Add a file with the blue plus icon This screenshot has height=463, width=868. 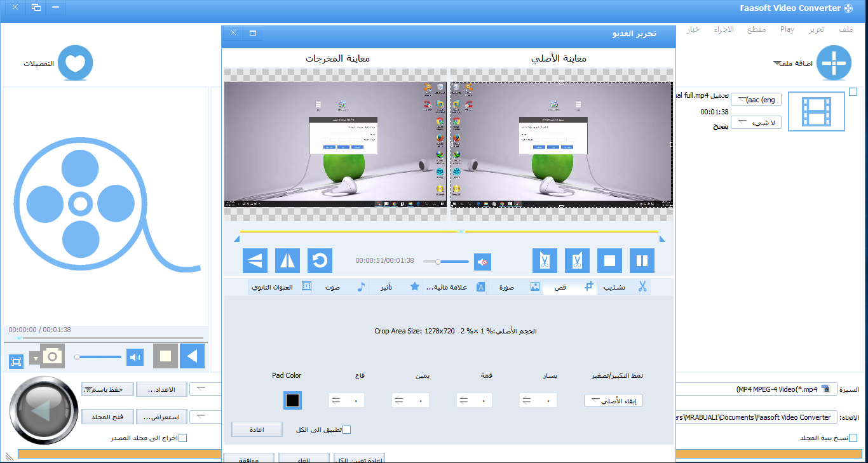[834, 63]
